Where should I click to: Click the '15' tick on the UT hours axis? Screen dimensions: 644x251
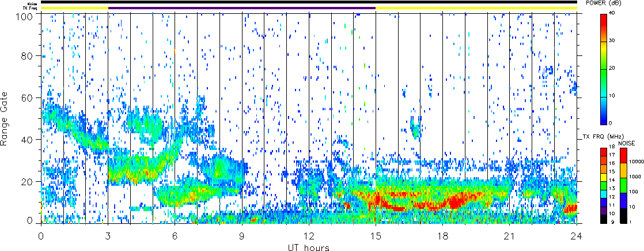(376, 235)
